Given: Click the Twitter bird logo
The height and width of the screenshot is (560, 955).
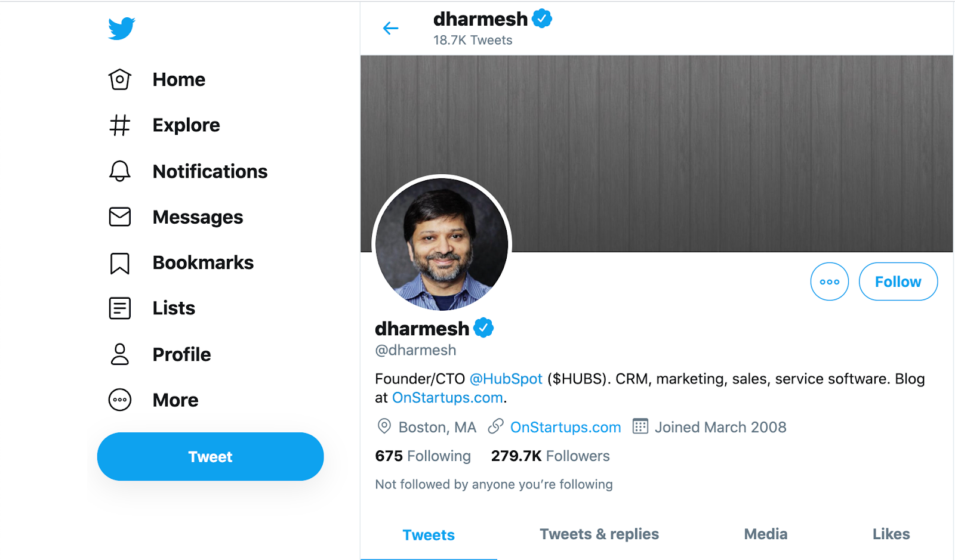Looking at the screenshot, I should click(122, 28).
